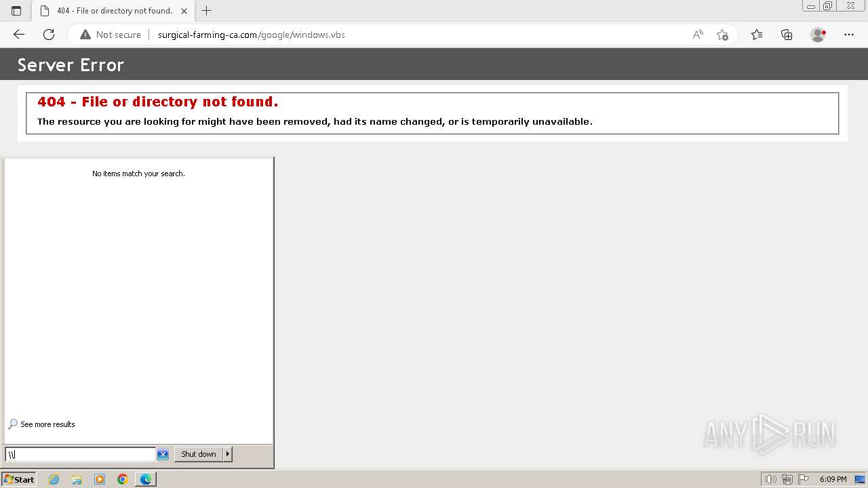Focus the address bar URL

(x=251, y=35)
